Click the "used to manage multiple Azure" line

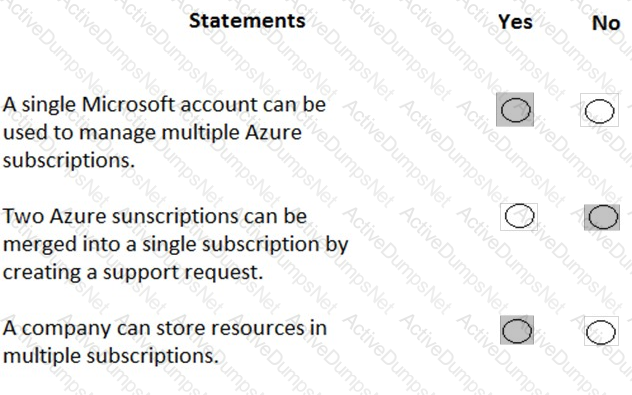152,133
